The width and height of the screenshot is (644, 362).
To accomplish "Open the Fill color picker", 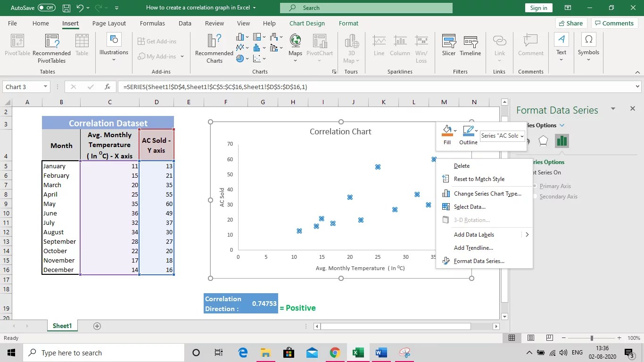I will (447, 135).
